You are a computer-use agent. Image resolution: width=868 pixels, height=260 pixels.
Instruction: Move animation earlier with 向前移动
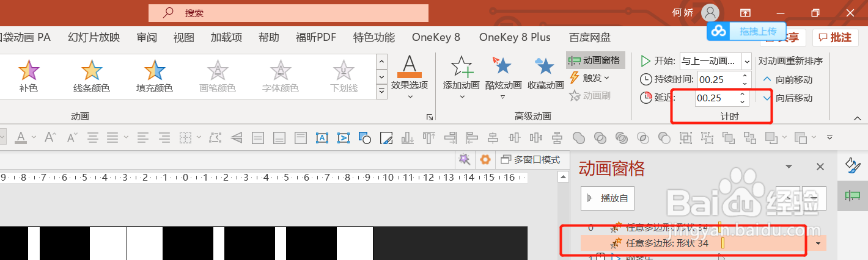click(x=787, y=79)
